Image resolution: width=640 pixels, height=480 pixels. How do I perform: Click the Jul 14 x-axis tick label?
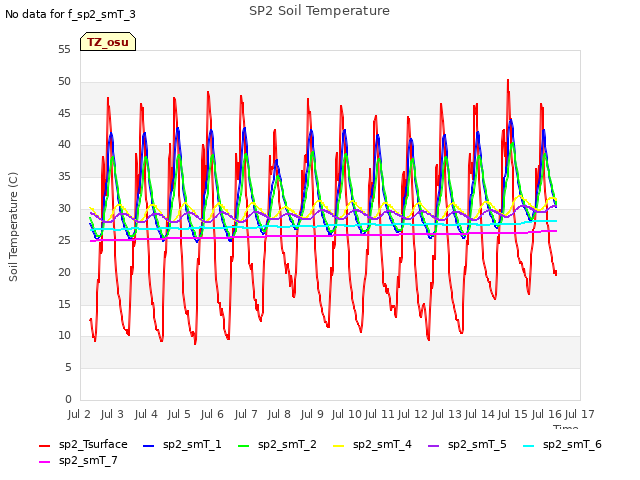coord(479,414)
